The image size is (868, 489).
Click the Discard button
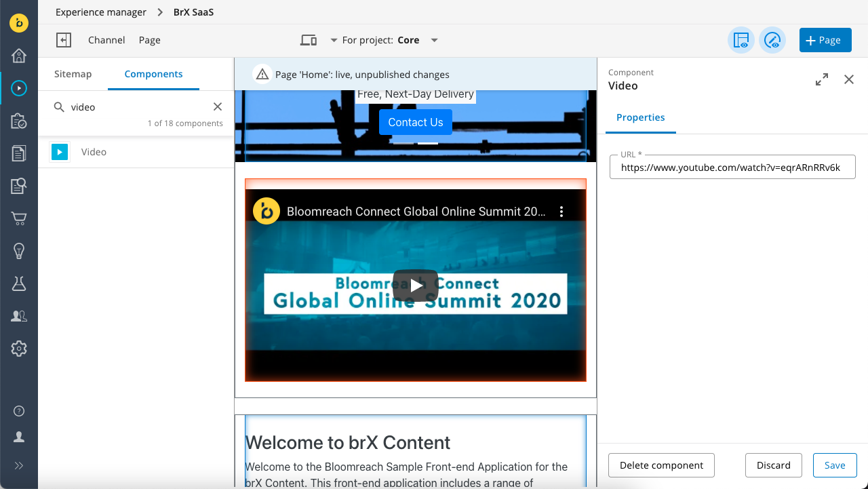tap(774, 465)
